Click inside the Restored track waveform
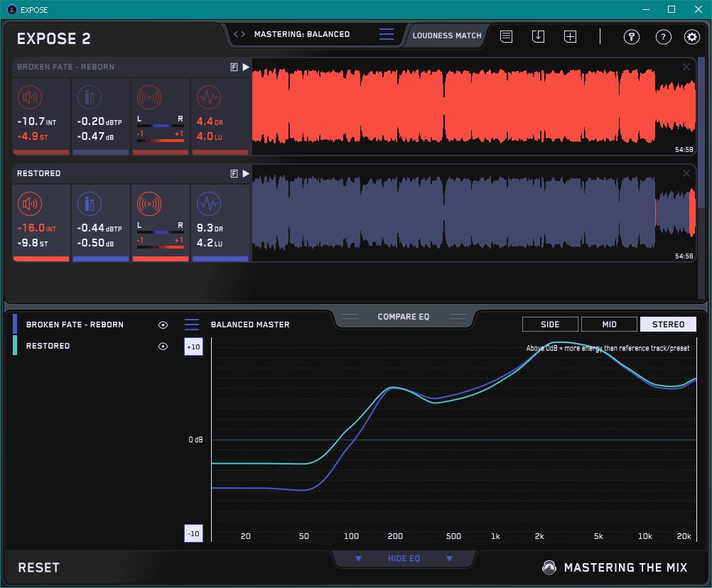 (455, 213)
